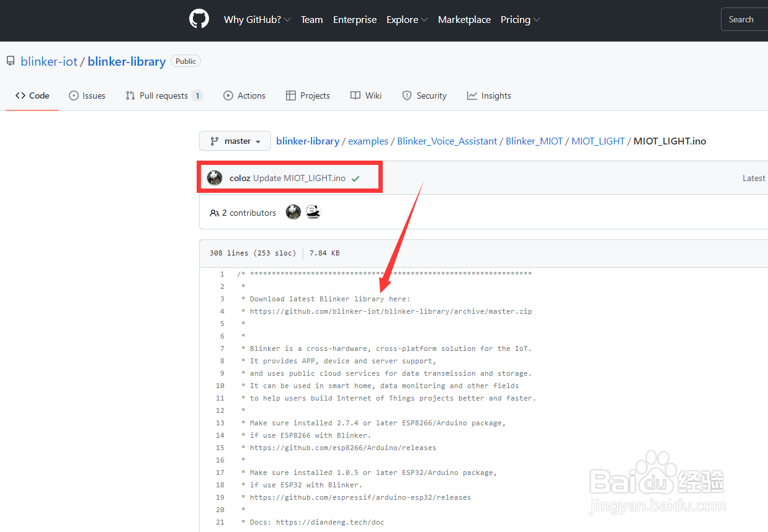Select line number 13 in code
The image size is (768, 532).
tap(220, 423)
